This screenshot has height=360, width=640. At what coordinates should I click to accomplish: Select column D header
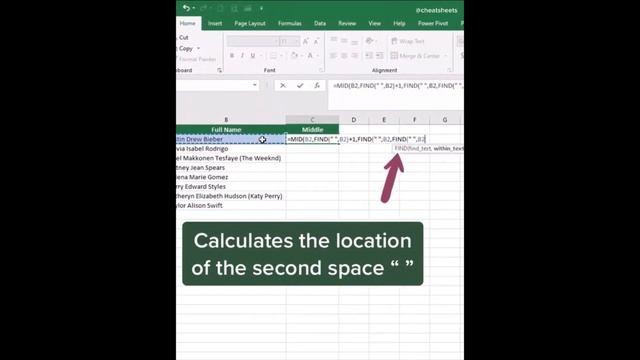[354, 120]
